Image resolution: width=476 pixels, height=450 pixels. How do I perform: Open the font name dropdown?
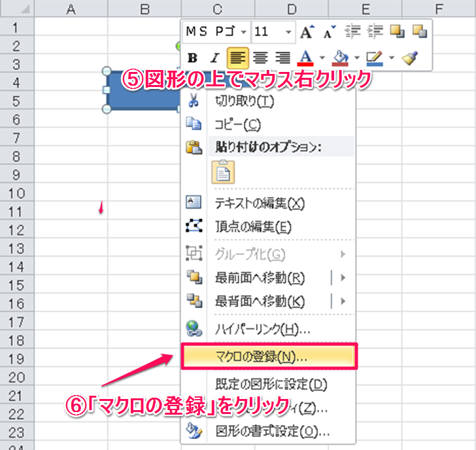click(x=244, y=32)
